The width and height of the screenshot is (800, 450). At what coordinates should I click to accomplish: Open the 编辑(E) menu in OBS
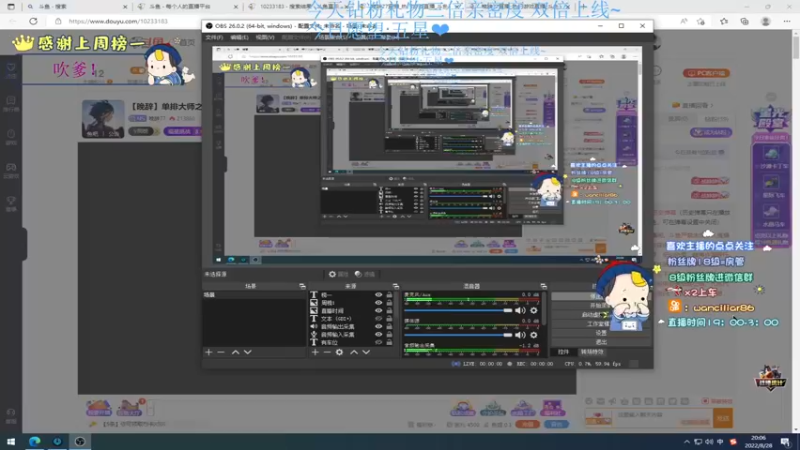(x=239, y=37)
